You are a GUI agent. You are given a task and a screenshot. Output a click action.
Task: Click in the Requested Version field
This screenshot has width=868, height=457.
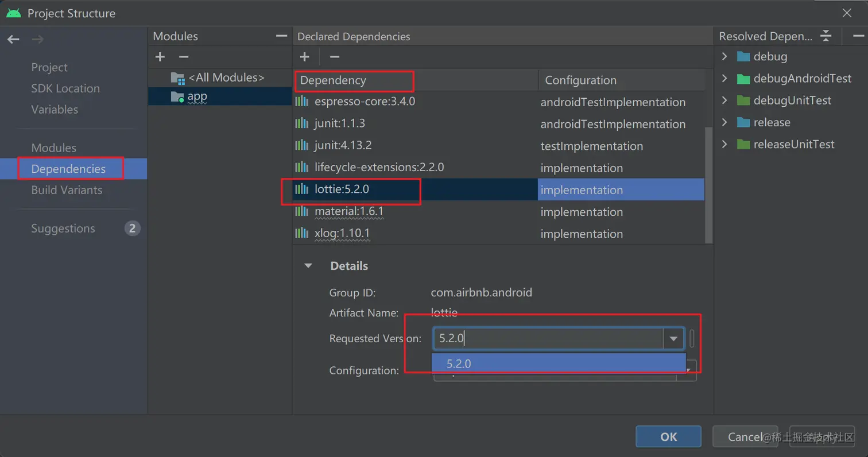(548, 339)
